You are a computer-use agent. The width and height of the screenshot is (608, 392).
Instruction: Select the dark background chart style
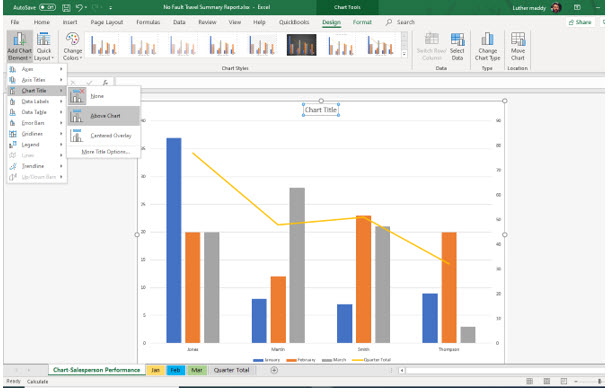301,45
